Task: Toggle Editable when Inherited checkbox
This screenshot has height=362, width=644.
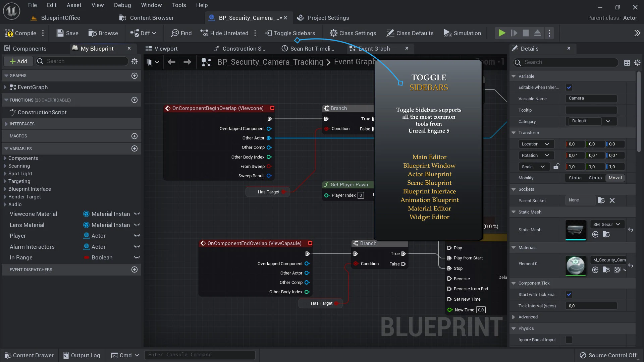Action: pos(569,87)
